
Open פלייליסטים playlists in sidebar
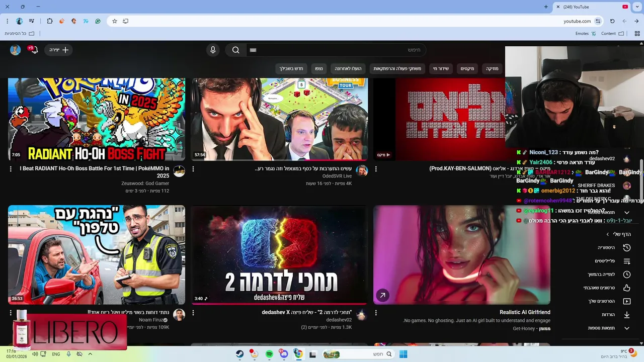(613, 261)
